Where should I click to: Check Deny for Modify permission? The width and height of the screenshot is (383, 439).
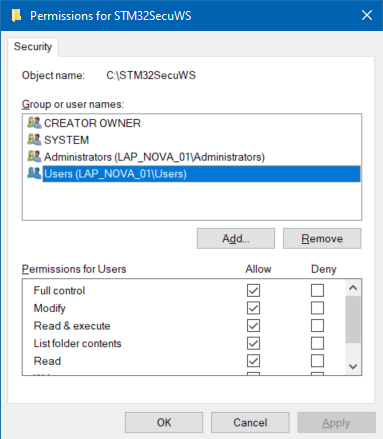coord(317,308)
